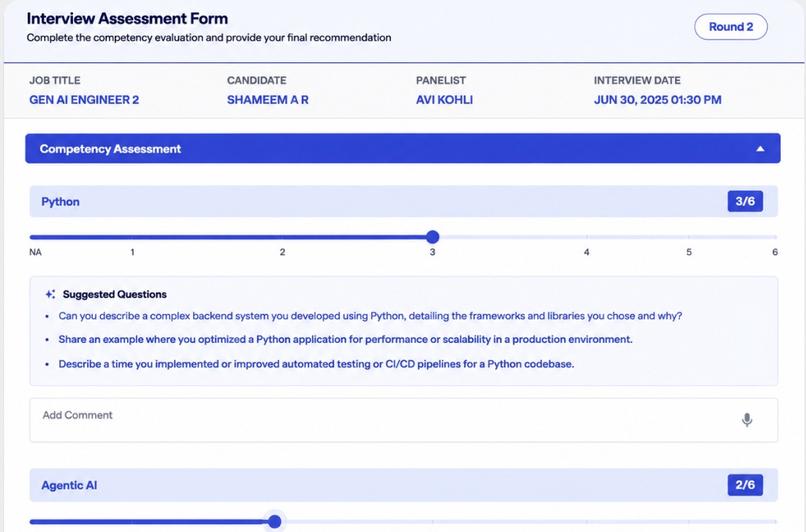The height and width of the screenshot is (532, 806).
Task: Collapse the Competency Assessment section arrow
Action: pyautogui.click(x=760, y=148)
